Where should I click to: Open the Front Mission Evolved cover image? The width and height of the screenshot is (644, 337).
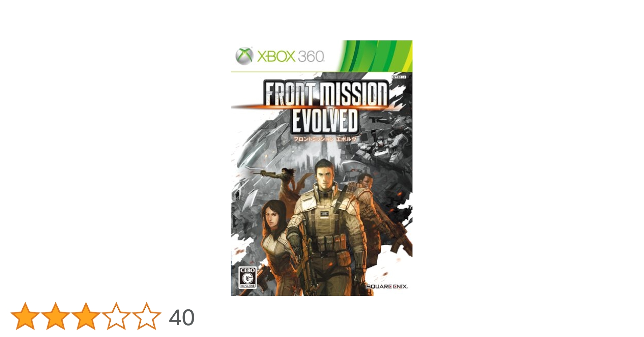322,168
